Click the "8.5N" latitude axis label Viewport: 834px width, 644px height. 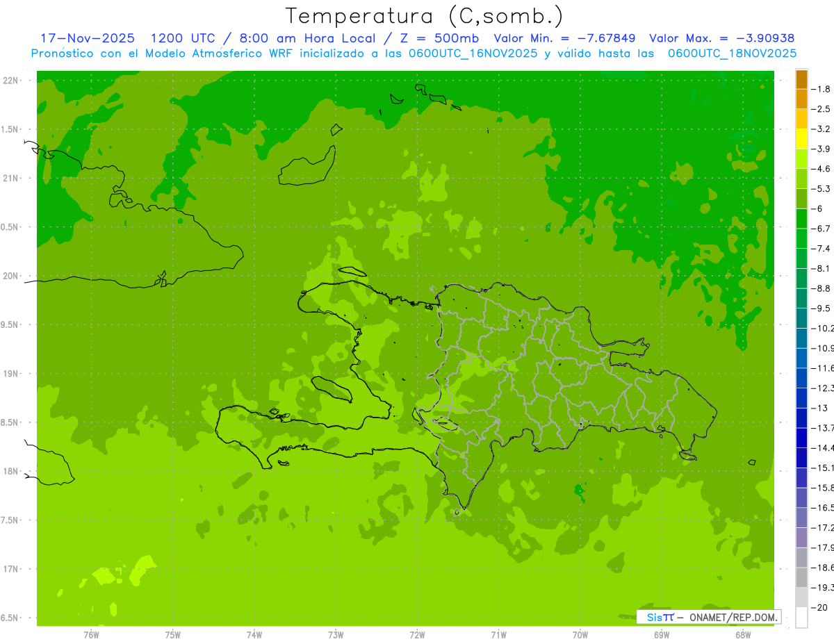tap(10, 422)
